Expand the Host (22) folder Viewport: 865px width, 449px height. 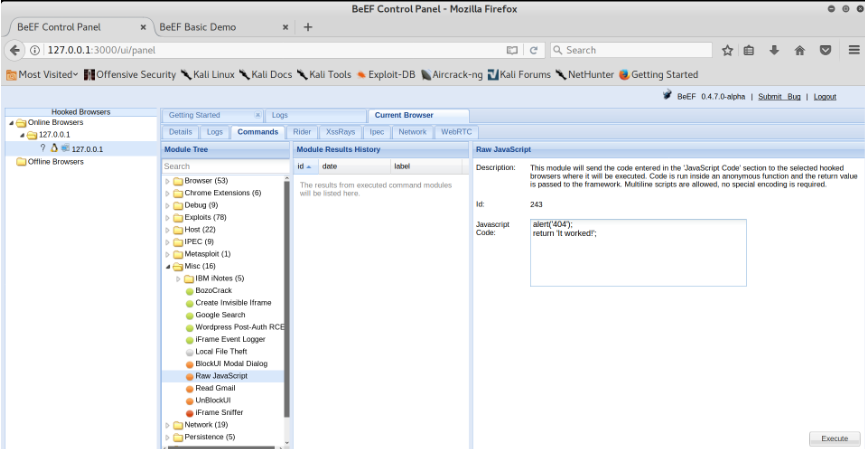coord(168,229)
